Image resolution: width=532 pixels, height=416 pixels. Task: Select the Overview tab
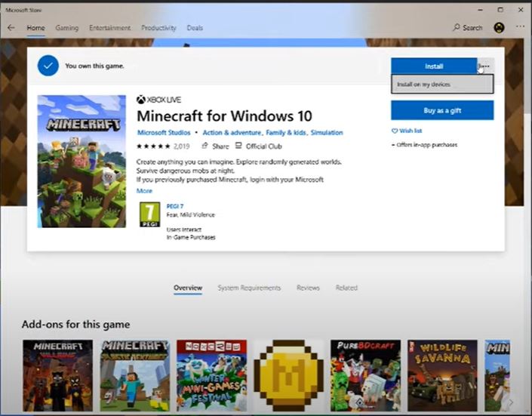pos(188,288)
